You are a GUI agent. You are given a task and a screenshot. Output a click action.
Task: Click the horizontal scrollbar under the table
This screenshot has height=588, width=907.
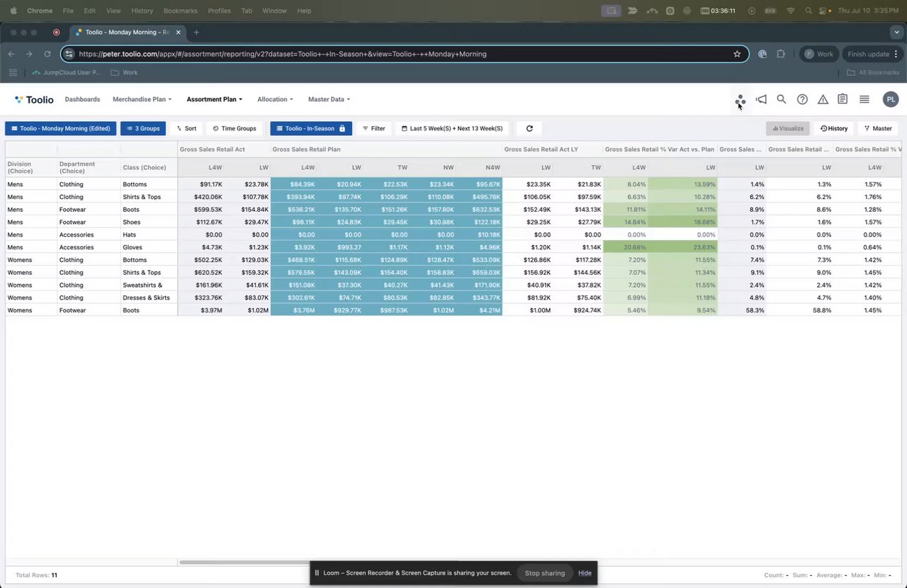pos(317,562)
